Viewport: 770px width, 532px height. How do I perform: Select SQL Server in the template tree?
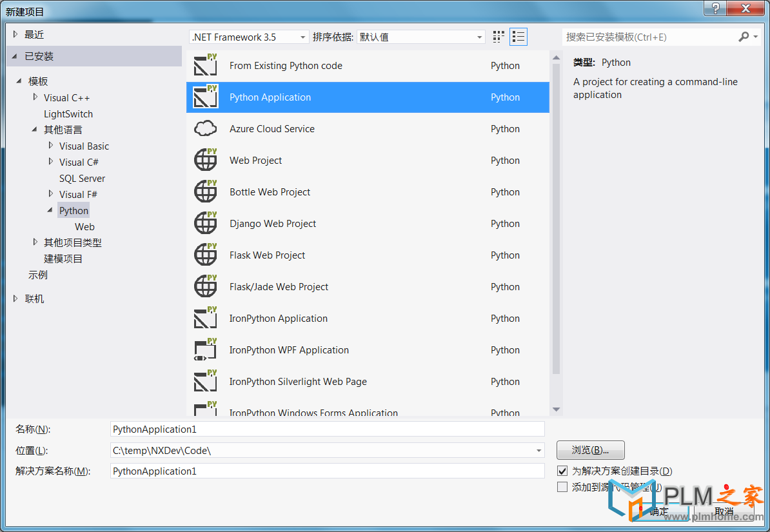tap(82, 179)
